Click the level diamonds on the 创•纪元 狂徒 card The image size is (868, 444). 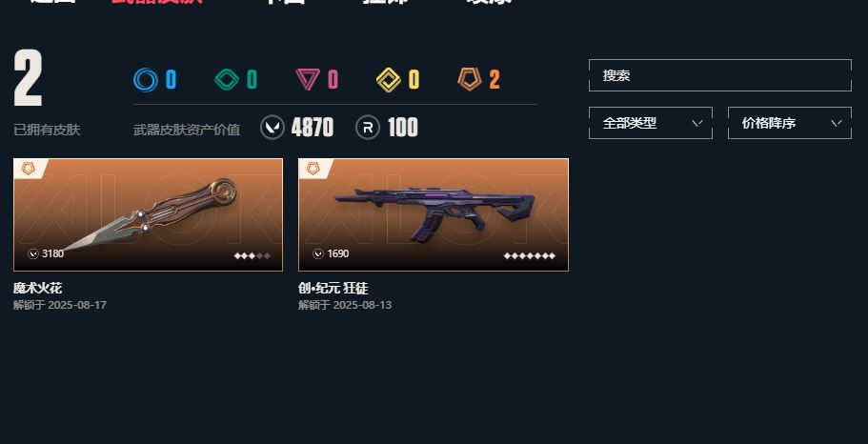(x=529, y=255)
